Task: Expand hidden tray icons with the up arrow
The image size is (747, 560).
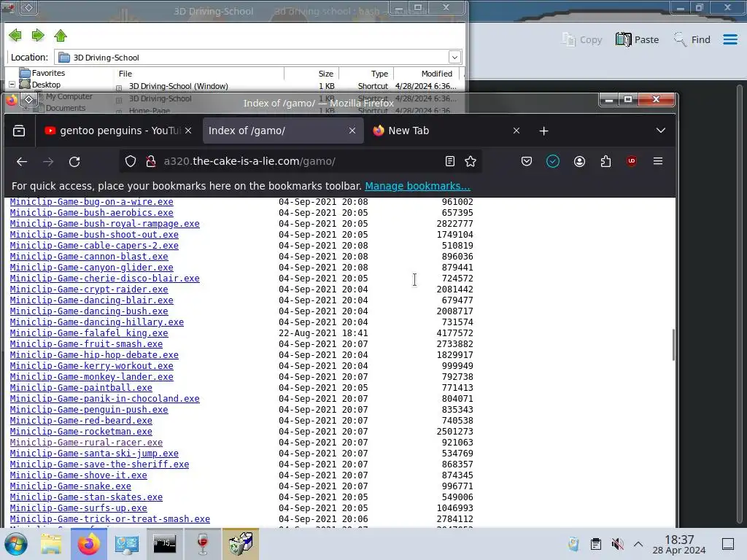Action: pos(638,544)
